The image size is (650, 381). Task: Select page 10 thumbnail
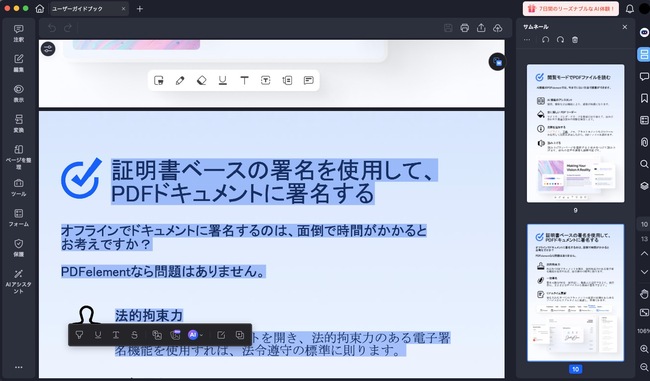(575, 293)
